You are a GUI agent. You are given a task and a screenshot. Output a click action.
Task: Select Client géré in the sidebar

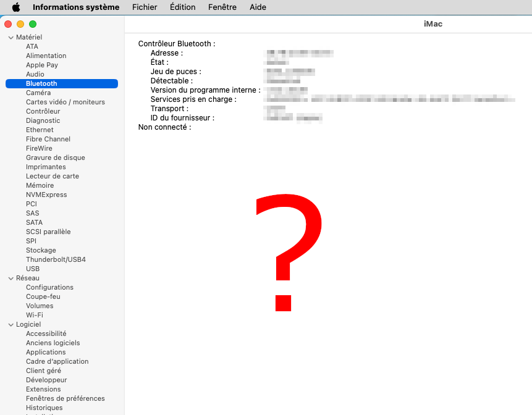[43, 371]
